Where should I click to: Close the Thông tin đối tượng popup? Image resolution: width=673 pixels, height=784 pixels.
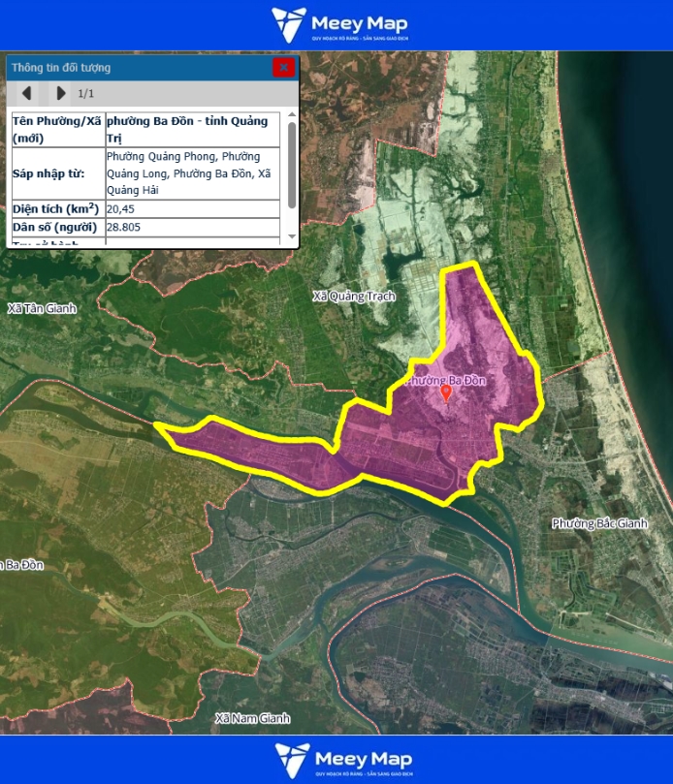coord(283,67)
